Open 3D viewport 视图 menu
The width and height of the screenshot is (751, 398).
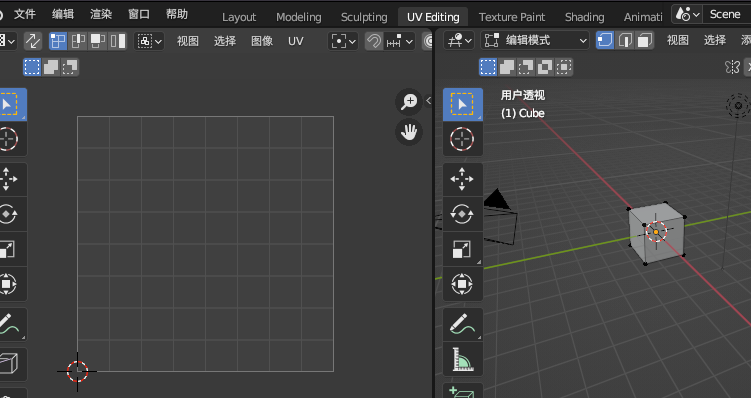pyautogui.click(x=678, y=40)
